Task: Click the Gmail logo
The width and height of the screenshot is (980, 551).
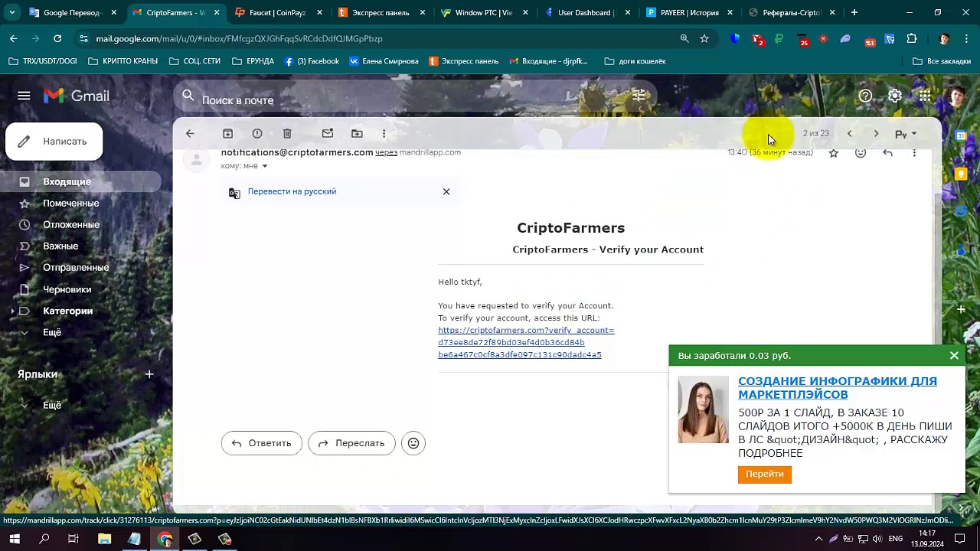Action: (x=77, y=96)
